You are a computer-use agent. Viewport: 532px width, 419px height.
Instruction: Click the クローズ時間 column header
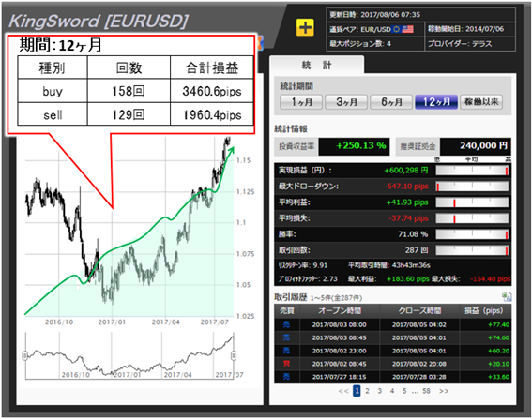[x=419, y=310]
